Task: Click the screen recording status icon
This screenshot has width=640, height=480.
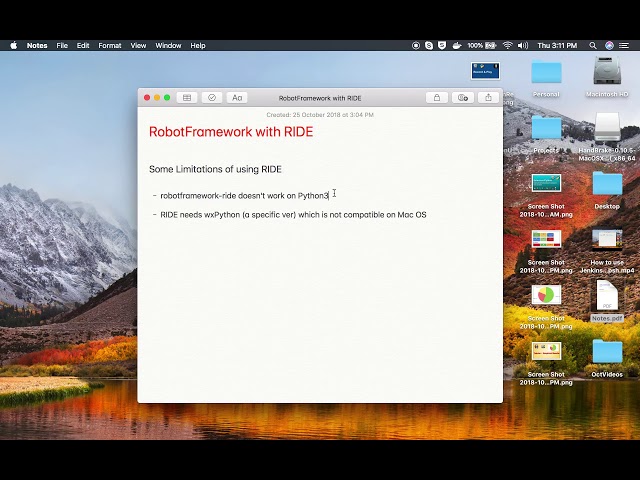Action: coord(416,45)
